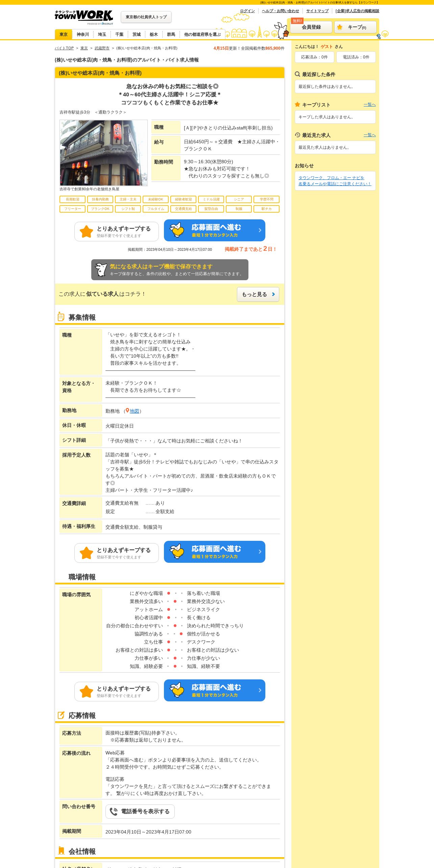434x868 pixels.
Task: Click the キープリスト star icon
Action: click(x=297, y=104)
